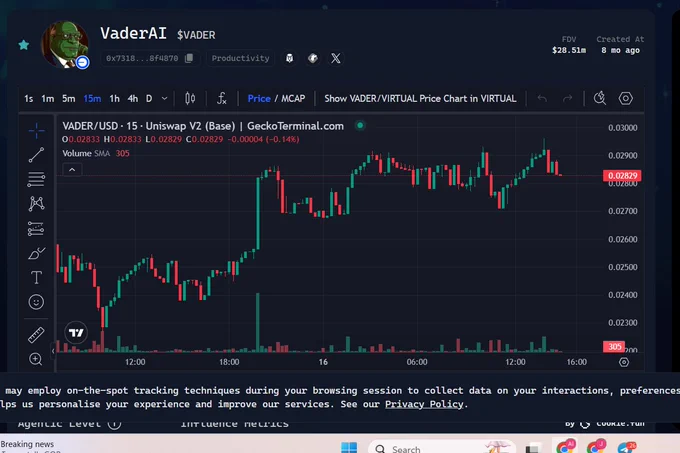The height and width of the screenshot is (453, 680).
Task: Switch display to MCAP
Action: click(293, 98)
